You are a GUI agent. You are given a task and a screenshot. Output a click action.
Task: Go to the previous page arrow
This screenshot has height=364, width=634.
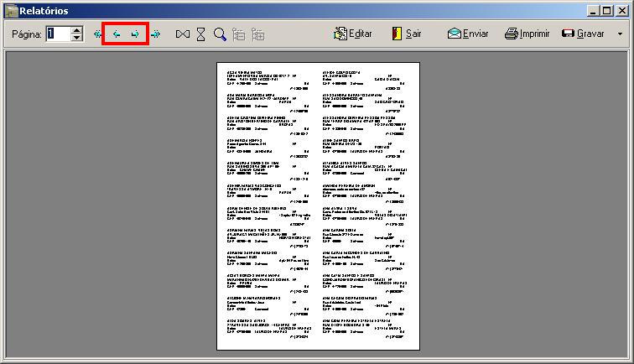117,34
